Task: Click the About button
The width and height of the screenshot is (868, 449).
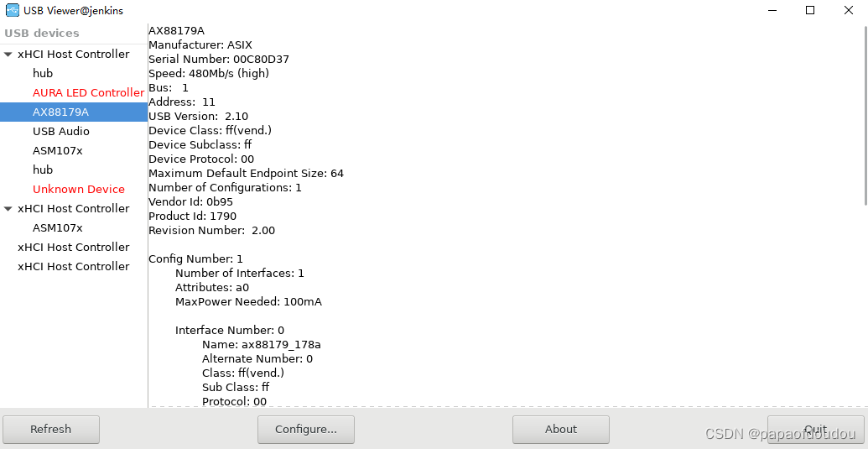Action: [561, 429]
